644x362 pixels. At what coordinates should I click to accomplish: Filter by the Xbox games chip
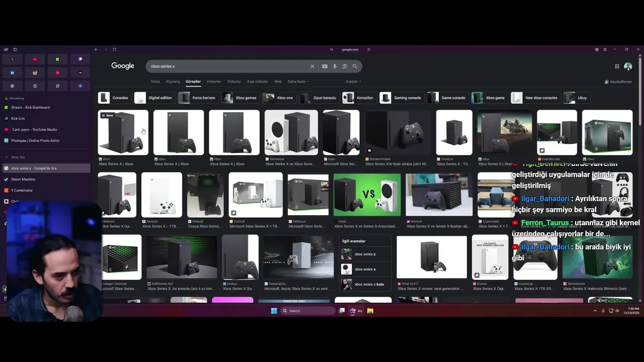pyautogui.click(x=240, y=98)
